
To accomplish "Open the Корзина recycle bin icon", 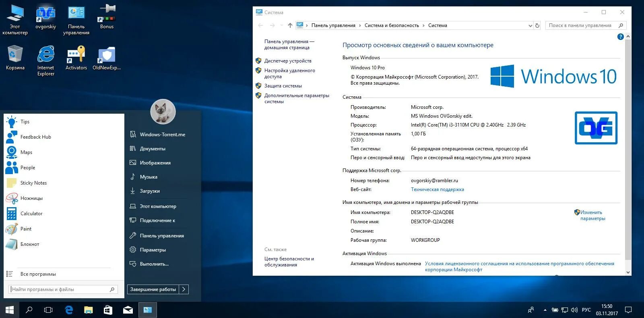I will (15, 58).
